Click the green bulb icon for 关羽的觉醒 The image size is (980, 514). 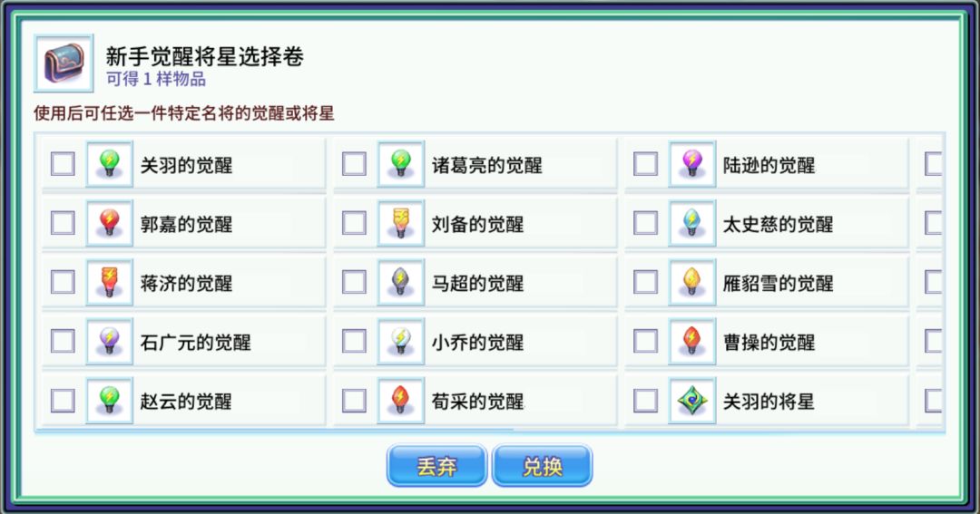pyautogui.click(x=110, y=165)
